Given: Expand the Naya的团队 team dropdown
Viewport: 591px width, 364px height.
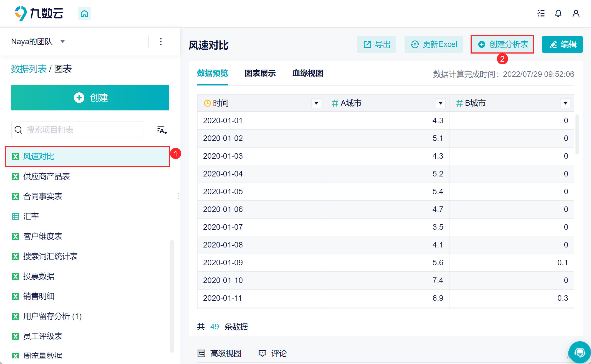Looking at the screenshot, I should click(63, 42).
